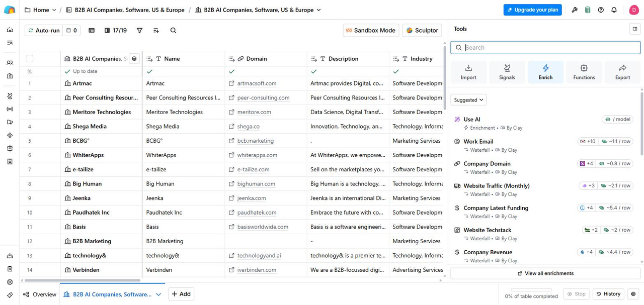Open the sort icon in the toolbar
644x305 pixels.
click(156, 30)
